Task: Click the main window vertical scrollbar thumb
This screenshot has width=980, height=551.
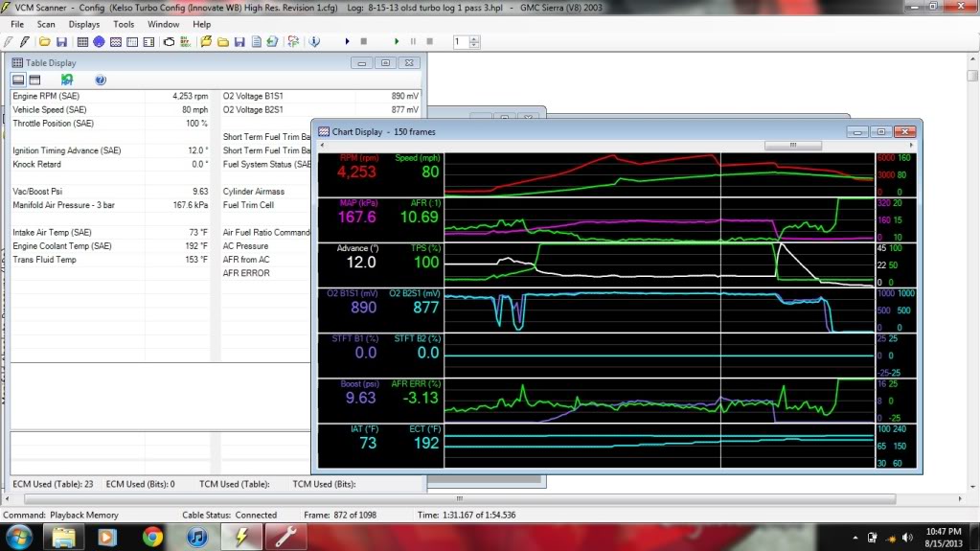Action: point(972,75)
